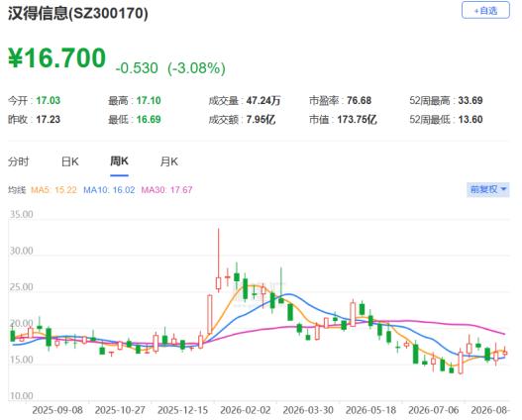Switch to the 分时 chart tab
Viewport: 522px width, 420px height.
[19, 161]
